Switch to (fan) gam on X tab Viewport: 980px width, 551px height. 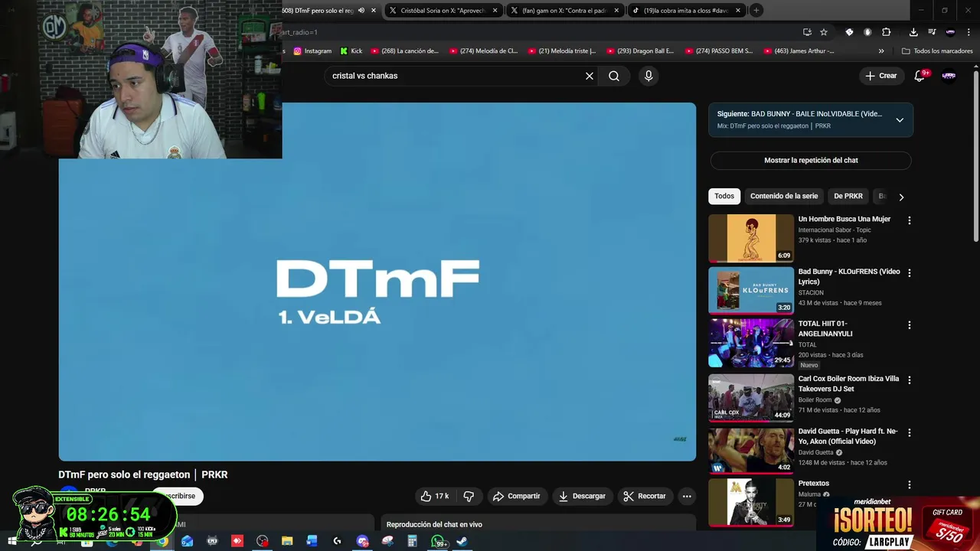(x=565, y=11)
